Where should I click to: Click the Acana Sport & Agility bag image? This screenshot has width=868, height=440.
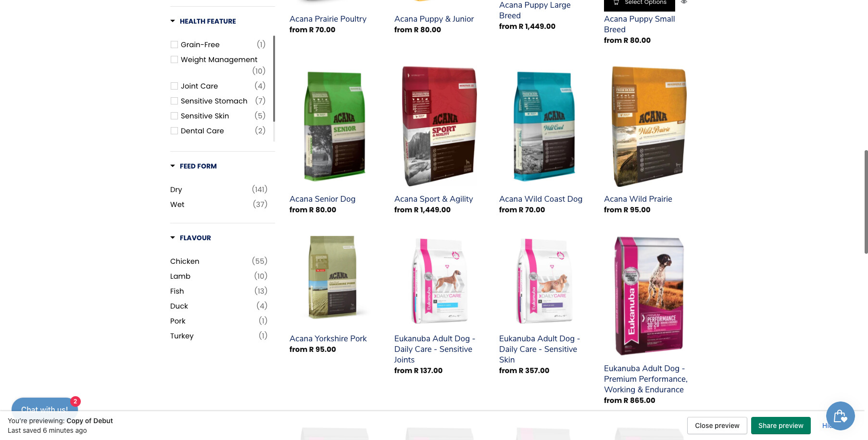439,126
